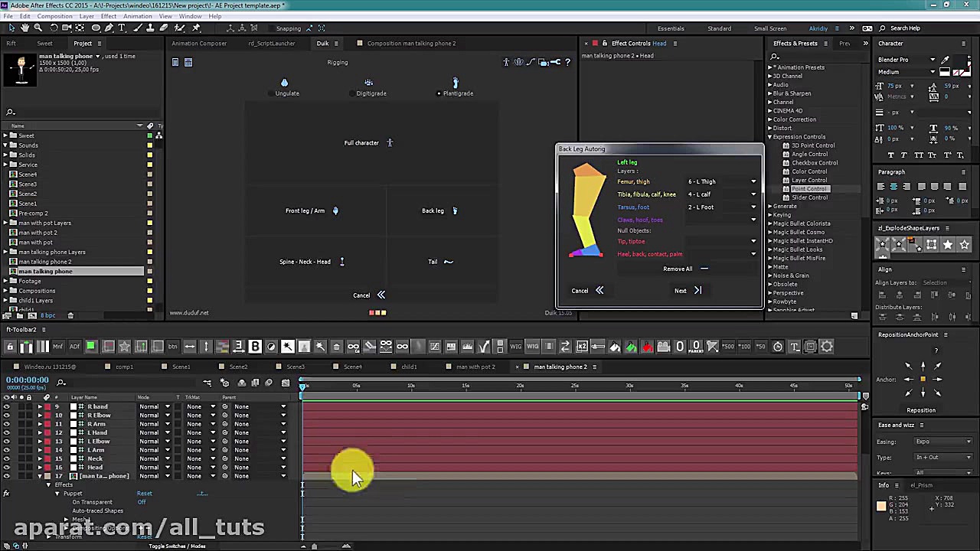The height and width of the screenshot is (551, 980).
Task: Select the Hand tool in toolbar
Action: (25, 28)
